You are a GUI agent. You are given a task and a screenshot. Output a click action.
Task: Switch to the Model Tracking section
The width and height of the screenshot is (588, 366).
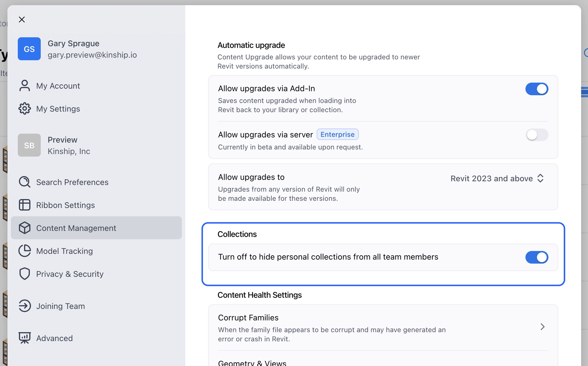(x=65, y=251)
